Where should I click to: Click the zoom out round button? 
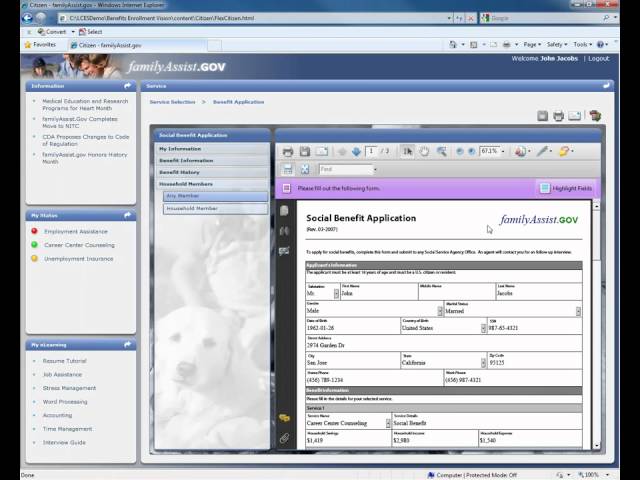pyautogui.click(x=460, y=151)
